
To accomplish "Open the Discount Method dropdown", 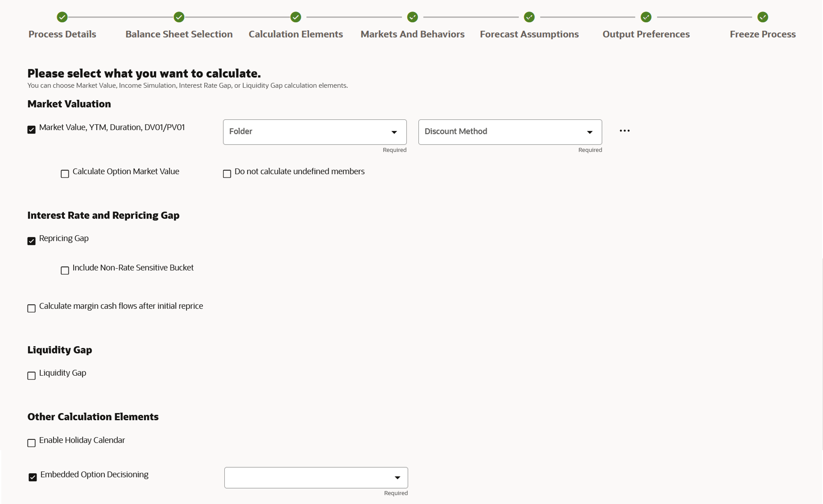I will click(x=510, y=132).
